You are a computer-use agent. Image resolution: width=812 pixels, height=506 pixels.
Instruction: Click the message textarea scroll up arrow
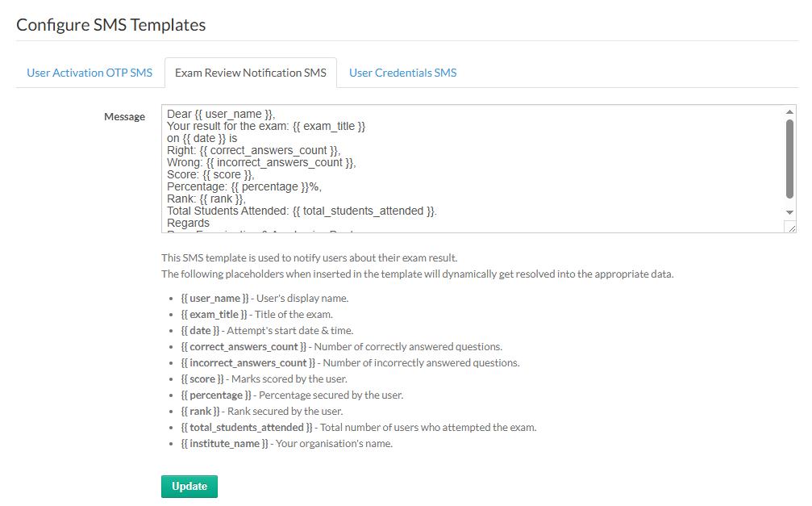point(789,112)
